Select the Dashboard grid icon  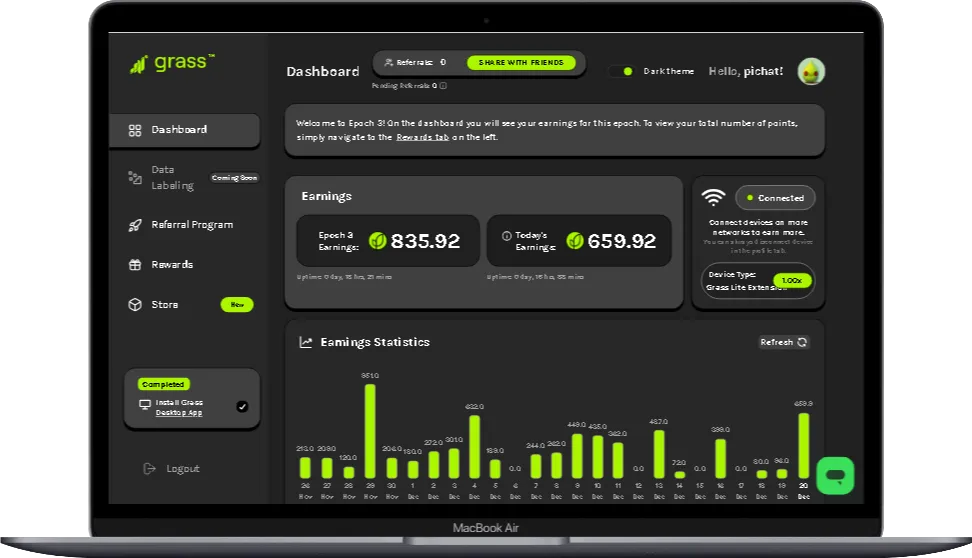(135, 130)
